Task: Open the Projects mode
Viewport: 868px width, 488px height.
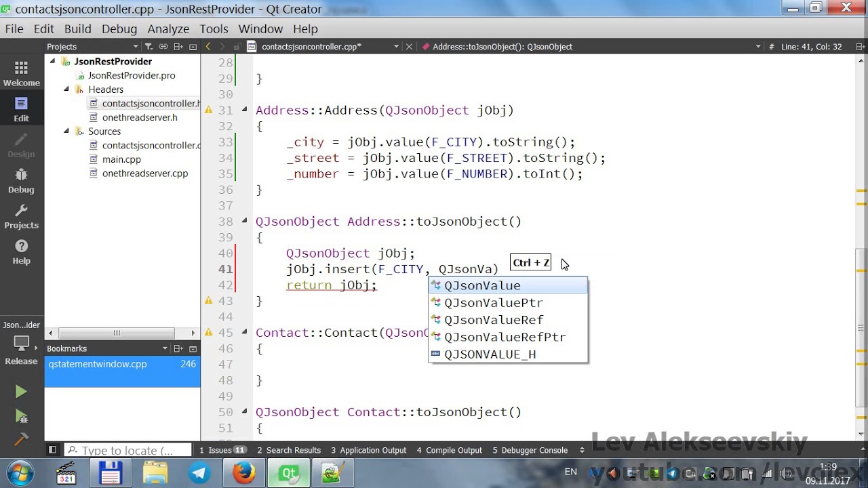Action: pyautogui.click(x=21, y=217)
